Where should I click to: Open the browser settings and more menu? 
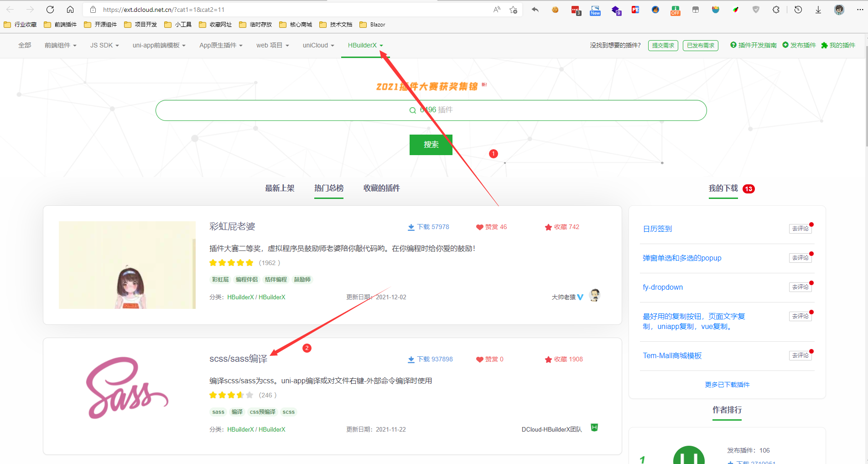point(860,10)
